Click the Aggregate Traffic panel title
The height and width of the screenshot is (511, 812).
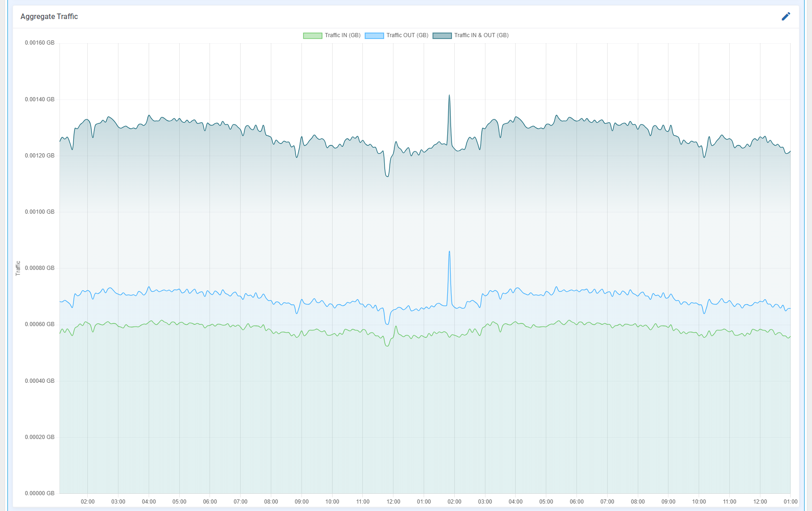pos(49,16)
